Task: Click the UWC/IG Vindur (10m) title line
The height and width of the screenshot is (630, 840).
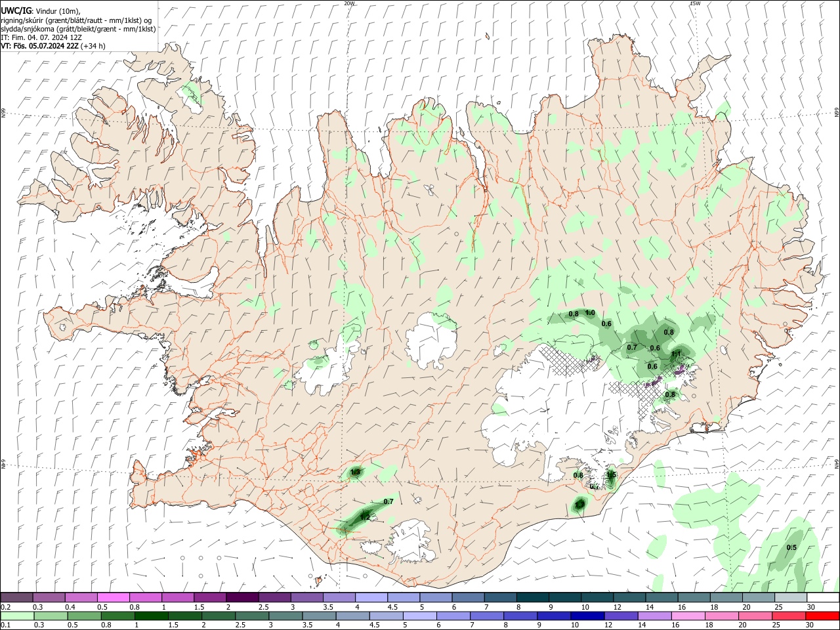Action: click(x=41, y=10)
